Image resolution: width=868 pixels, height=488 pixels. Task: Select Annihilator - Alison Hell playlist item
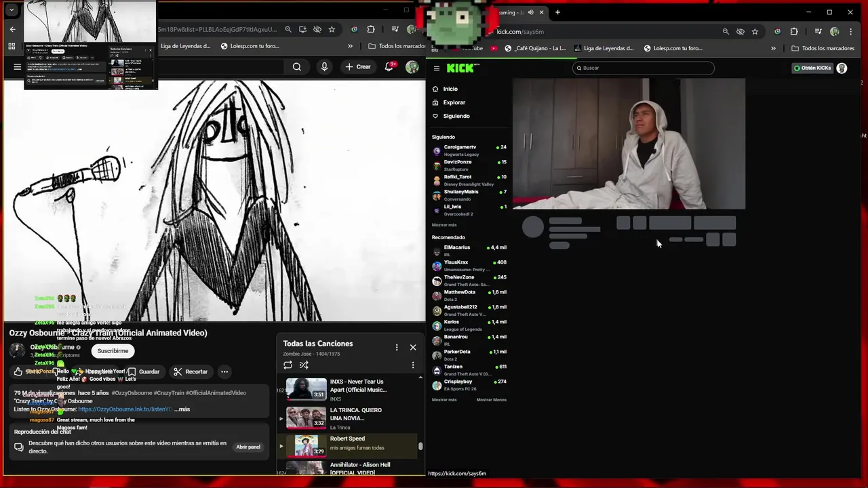[x=347, y=468]
